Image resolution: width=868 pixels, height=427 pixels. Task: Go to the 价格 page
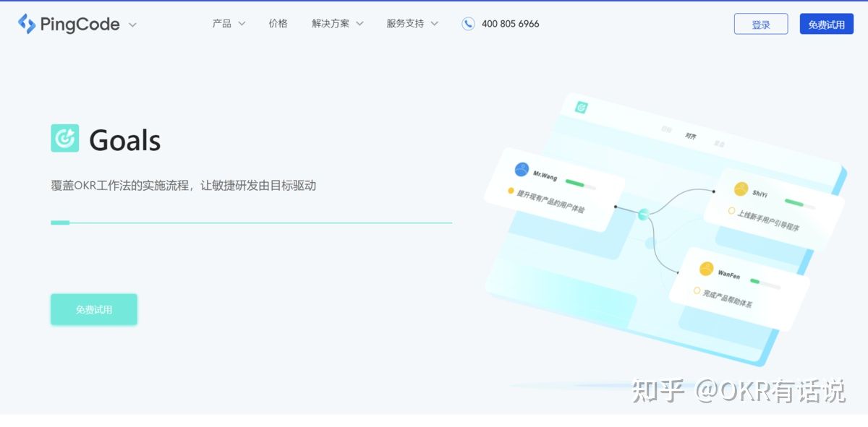278,23
